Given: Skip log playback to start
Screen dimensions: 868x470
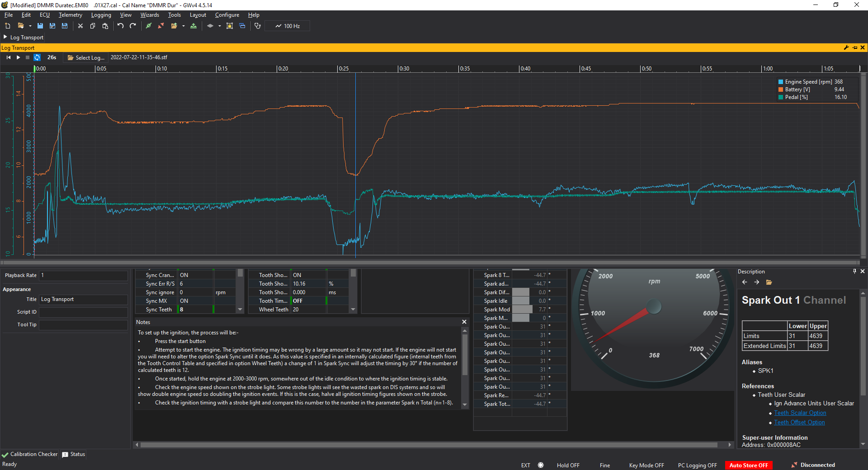Looking at the screenshot, I should 9,57.
